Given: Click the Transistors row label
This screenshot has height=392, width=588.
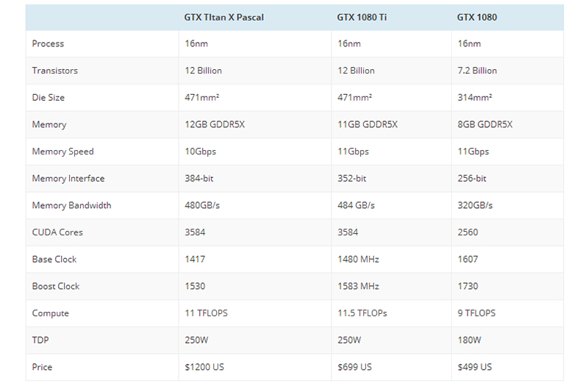Looking at the screenshot, I should coord(54,71).
